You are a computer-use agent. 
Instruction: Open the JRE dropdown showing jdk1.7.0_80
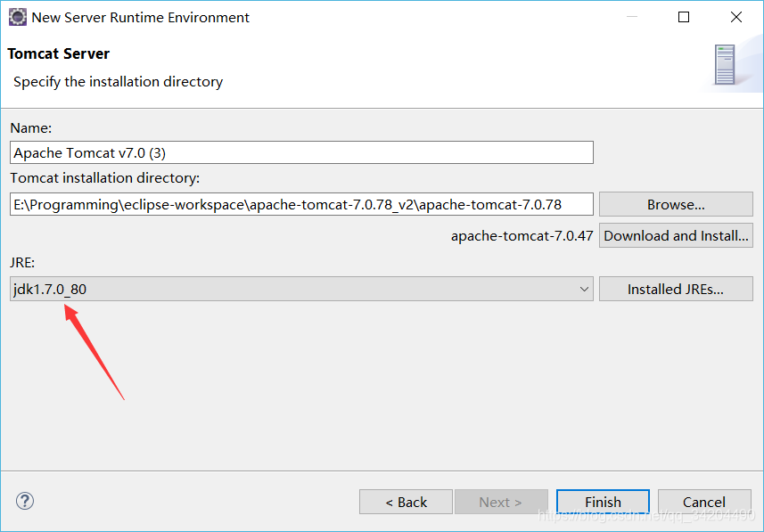tap(301, 289)
